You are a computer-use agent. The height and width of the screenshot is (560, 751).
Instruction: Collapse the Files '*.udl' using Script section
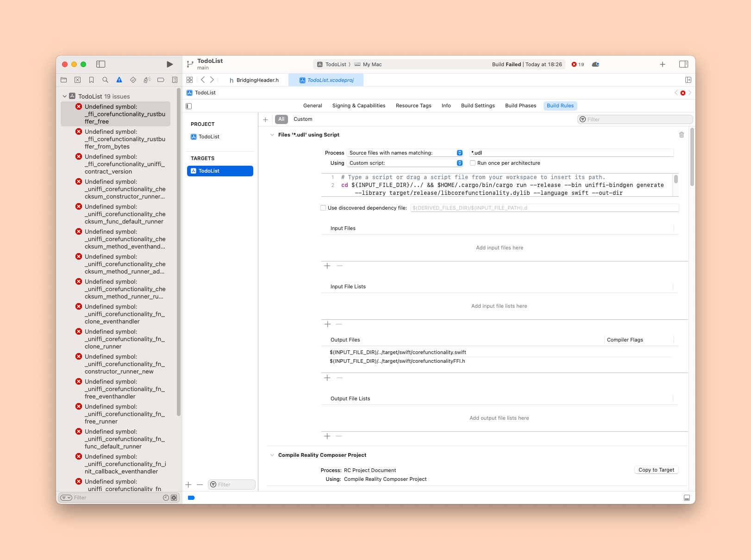coord(272,135)
